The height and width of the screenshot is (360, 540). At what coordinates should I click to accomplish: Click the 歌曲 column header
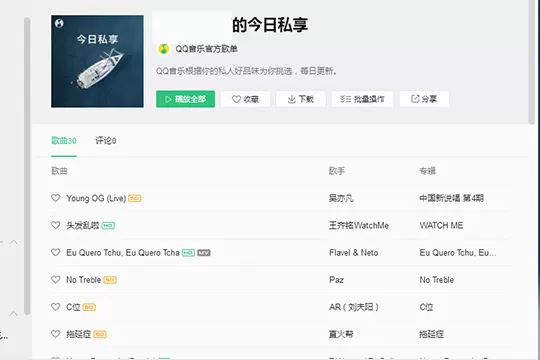59,171
